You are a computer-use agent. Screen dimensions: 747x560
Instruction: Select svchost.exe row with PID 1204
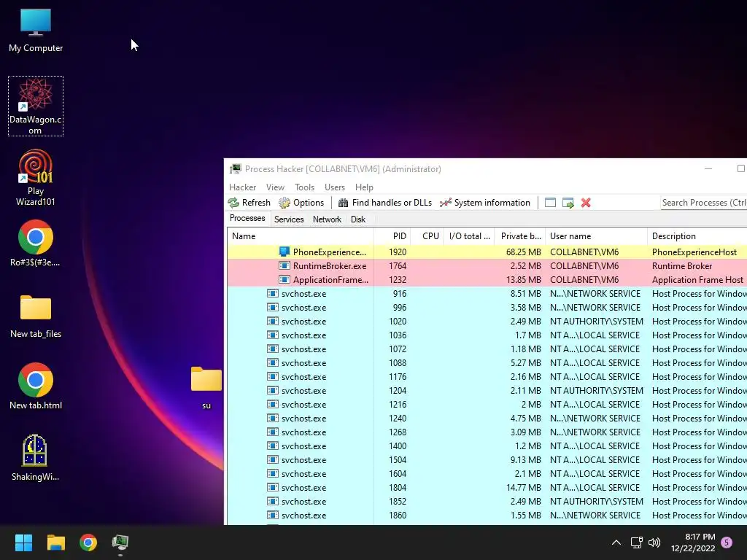[x=487, y=391]
